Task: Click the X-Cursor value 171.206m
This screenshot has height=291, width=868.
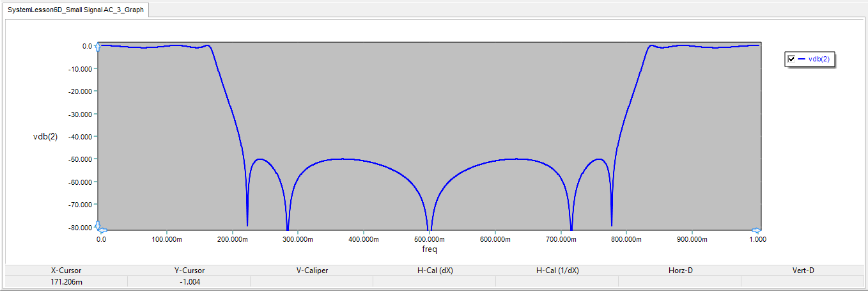Action: pos(66,281)
